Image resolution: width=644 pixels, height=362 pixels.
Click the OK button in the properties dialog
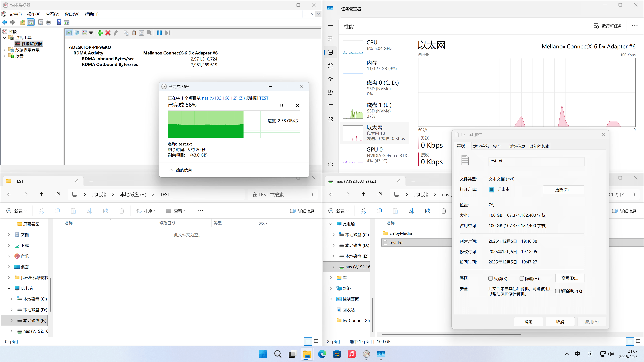[528, 322]
